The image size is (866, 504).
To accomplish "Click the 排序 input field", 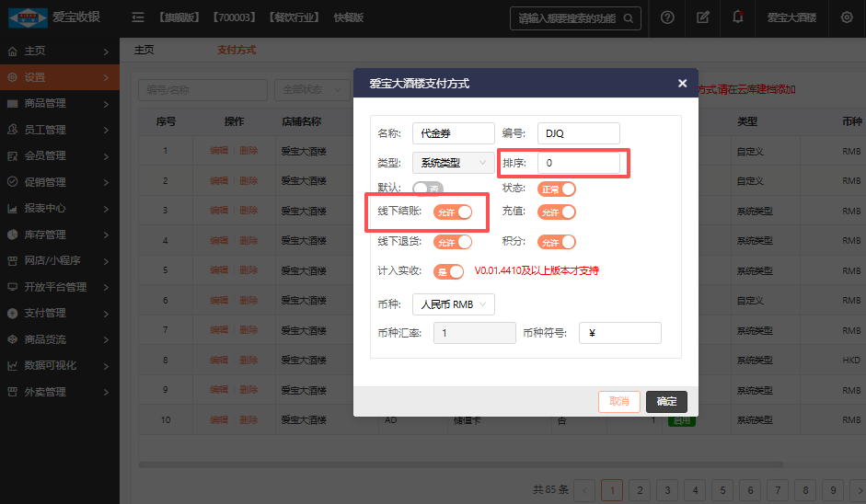I will 578,163.
